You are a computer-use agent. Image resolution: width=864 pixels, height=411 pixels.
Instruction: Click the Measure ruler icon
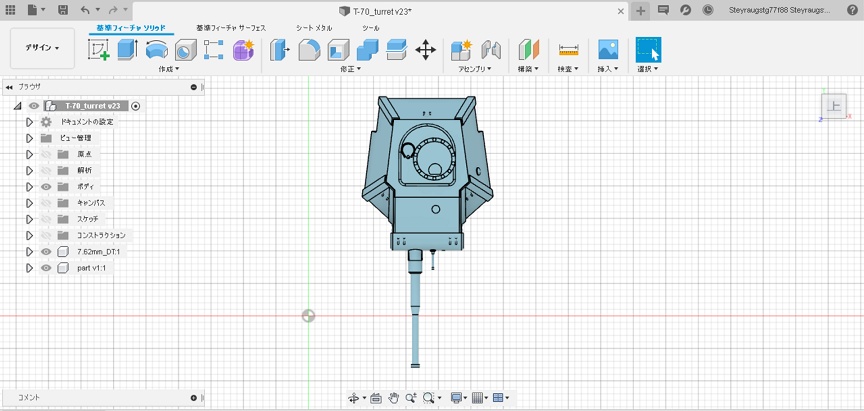569,49
